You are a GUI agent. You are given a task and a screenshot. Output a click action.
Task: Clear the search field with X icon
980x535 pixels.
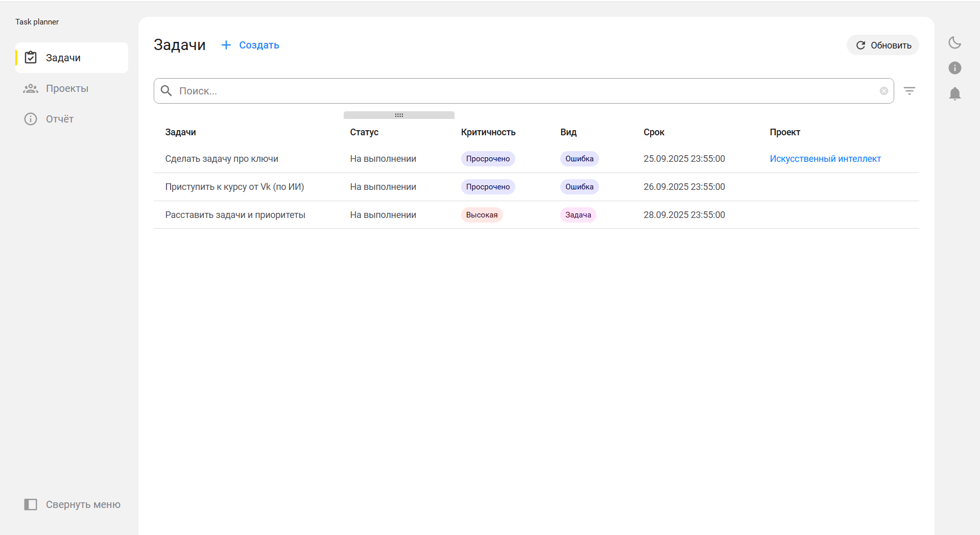(883, 91)
